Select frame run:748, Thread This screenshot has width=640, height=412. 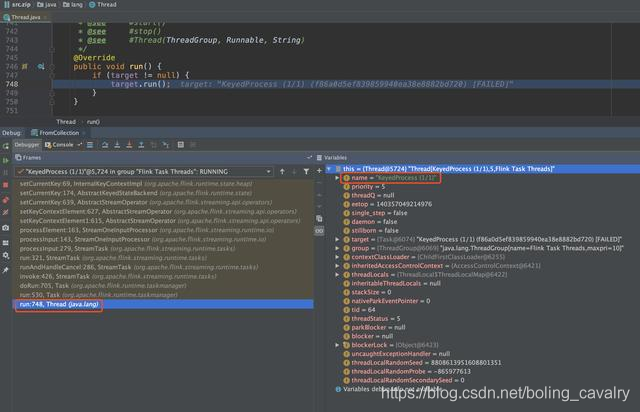pos(163,304)
